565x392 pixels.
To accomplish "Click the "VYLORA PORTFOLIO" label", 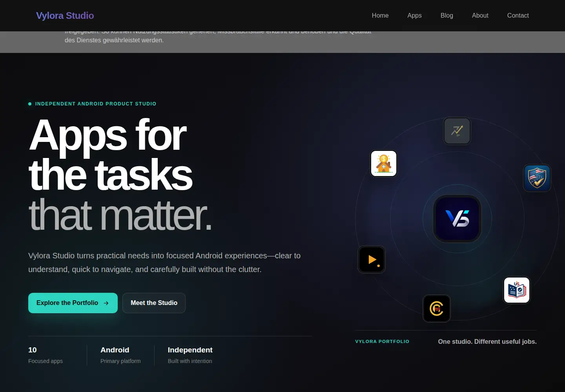I will click(x=382, y=341).
